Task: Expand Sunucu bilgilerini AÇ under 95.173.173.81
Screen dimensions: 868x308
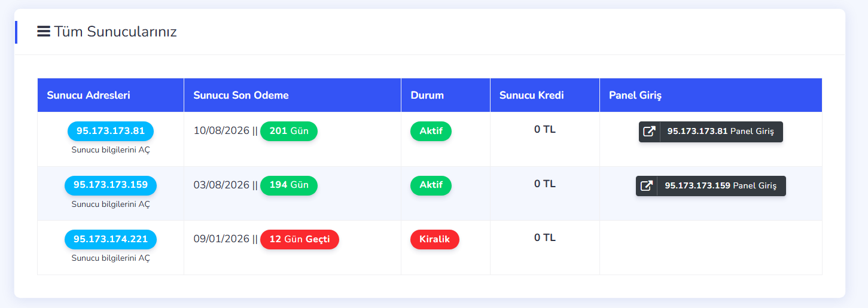Action: (x=111, y=150)
